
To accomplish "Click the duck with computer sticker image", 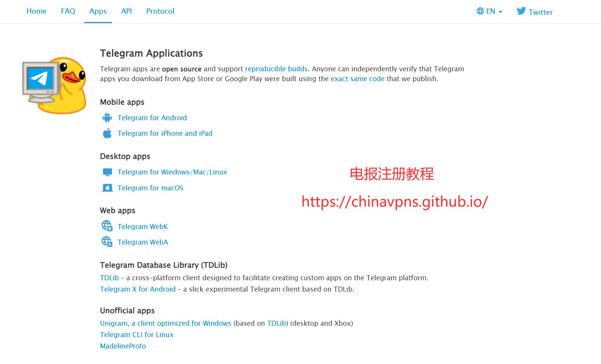I will (x=54, y=85).
